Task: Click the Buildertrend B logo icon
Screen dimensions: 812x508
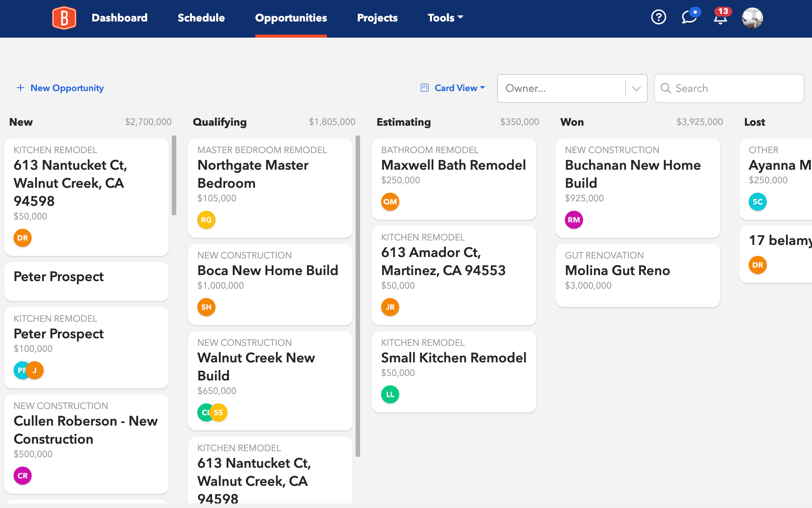Action: tap(64, 18)
